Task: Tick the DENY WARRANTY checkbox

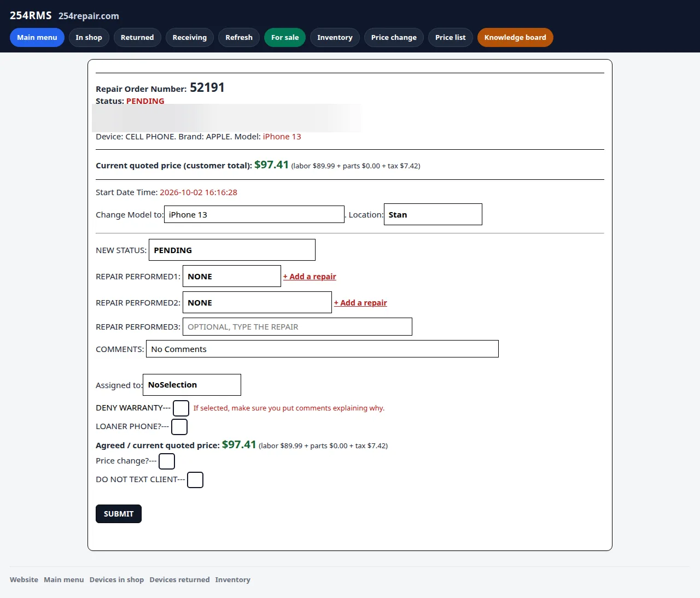Action: click(x=181, y=408)
